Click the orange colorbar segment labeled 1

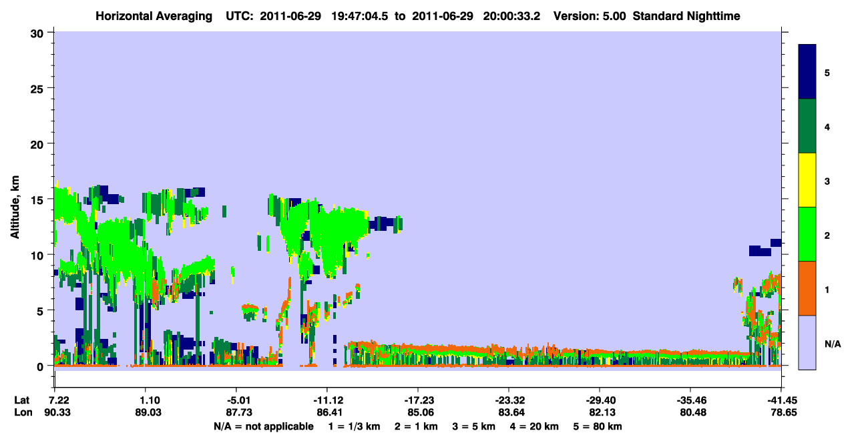[x=807, y=288]
